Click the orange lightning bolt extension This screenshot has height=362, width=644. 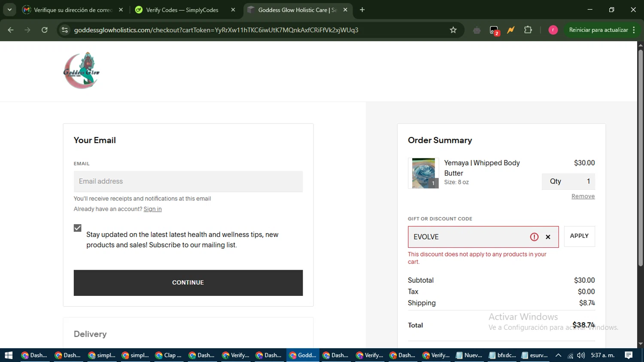pyautogui.click(x=510, y=30)
